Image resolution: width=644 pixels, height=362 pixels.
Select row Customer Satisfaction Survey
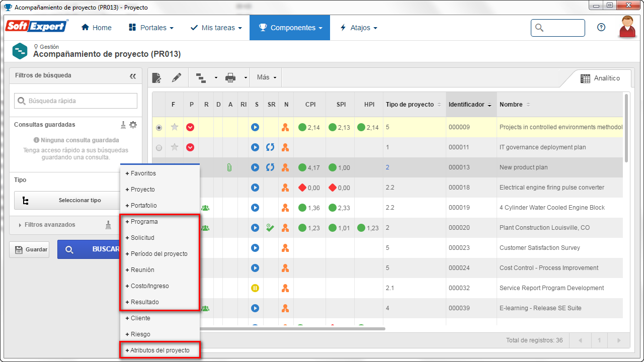click(x=388, y=248)
